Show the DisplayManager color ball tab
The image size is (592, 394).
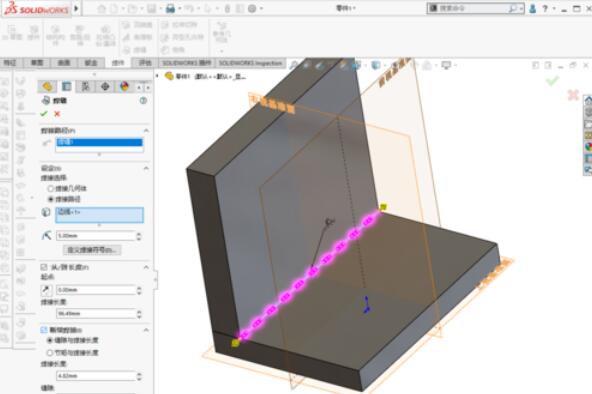[124, 86]
